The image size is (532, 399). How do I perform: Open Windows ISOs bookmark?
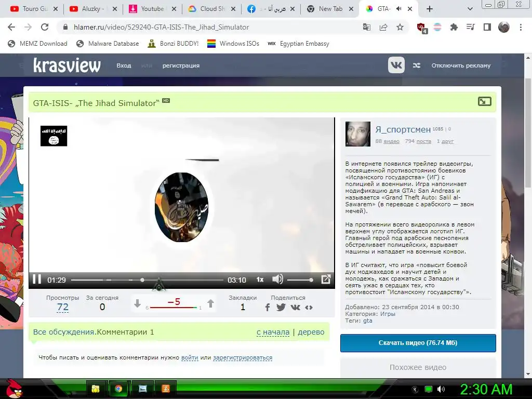coord(233,44)
